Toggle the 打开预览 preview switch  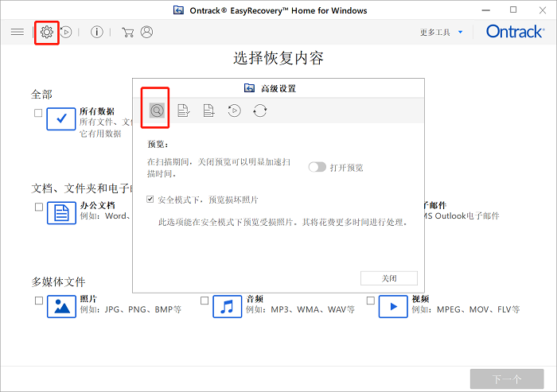(317, 167)
